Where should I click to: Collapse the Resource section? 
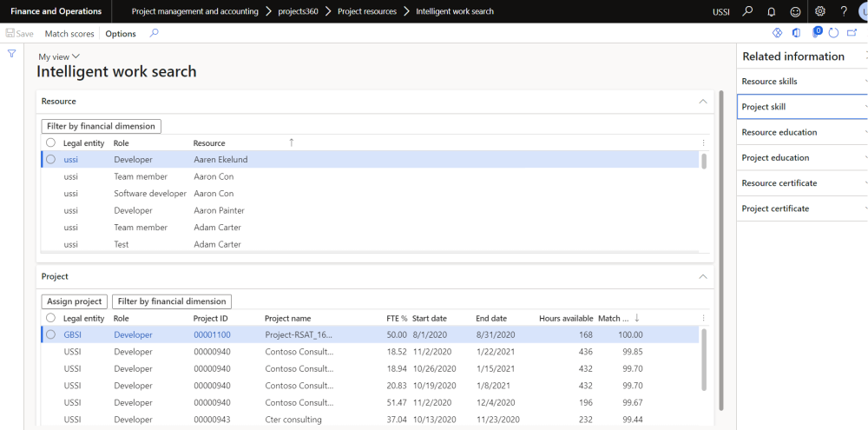pos(703,102)
